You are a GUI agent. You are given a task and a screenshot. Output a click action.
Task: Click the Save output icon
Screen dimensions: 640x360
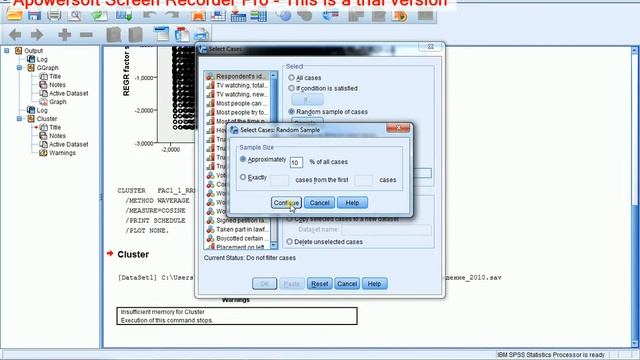click(34, 16)
